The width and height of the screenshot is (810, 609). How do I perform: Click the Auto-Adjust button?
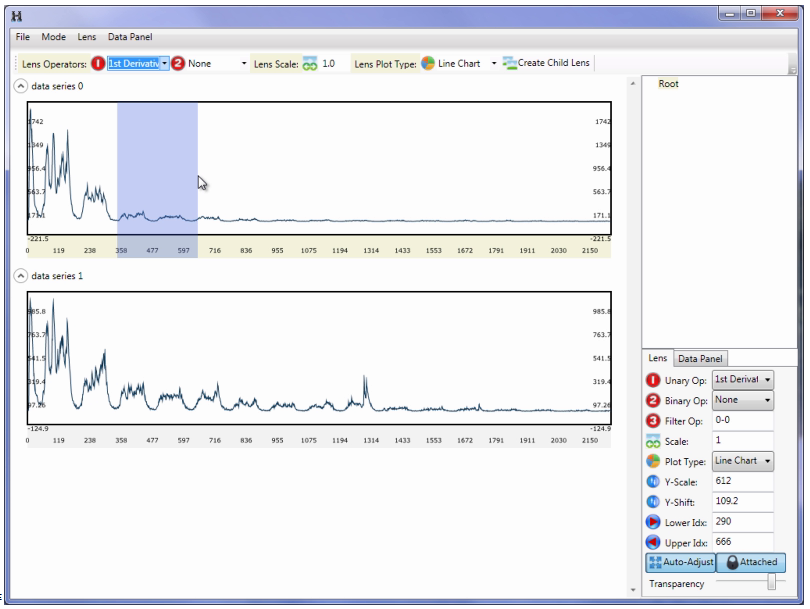pyautogui.click(x=681, y=562)
